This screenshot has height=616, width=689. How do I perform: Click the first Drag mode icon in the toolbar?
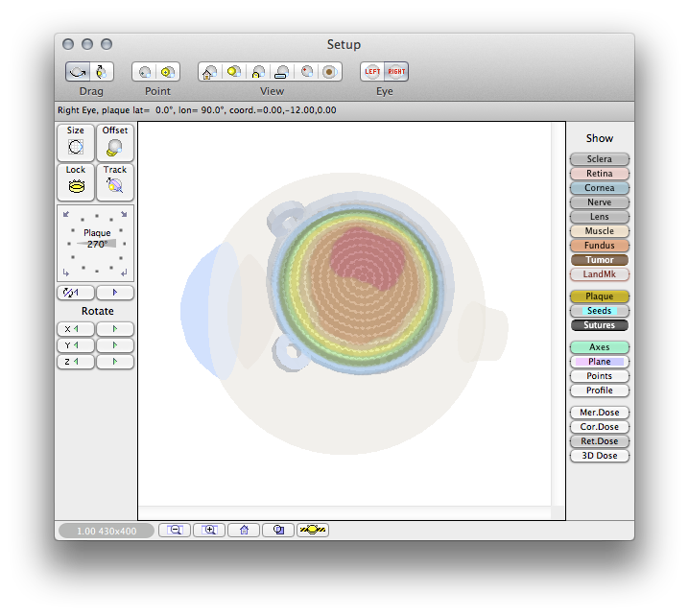pos(78,72)
